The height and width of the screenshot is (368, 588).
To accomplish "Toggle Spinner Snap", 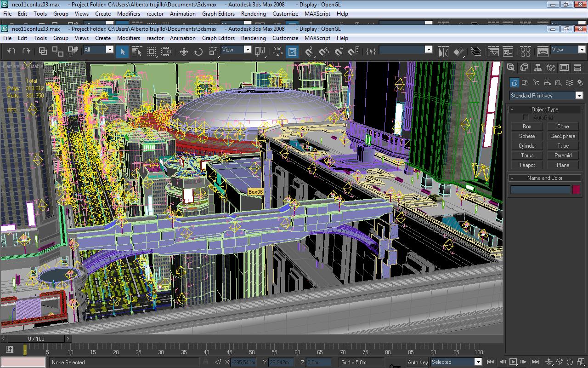I will [x=353, y=52].
